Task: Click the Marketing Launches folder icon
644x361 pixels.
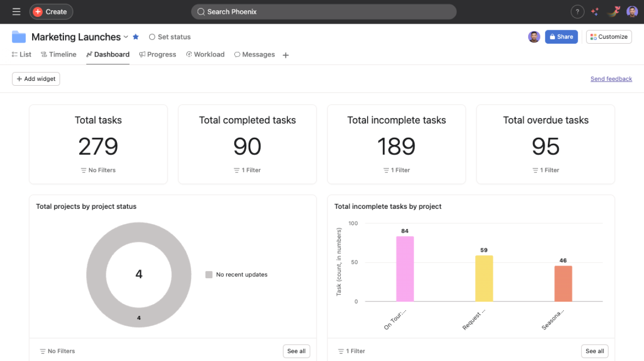Action: [19, 37]
